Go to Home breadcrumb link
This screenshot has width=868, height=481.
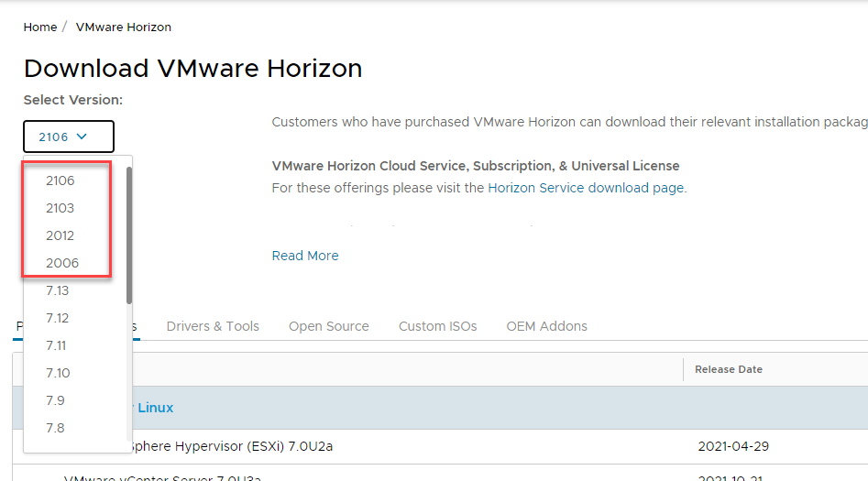[x=39, y=27]
